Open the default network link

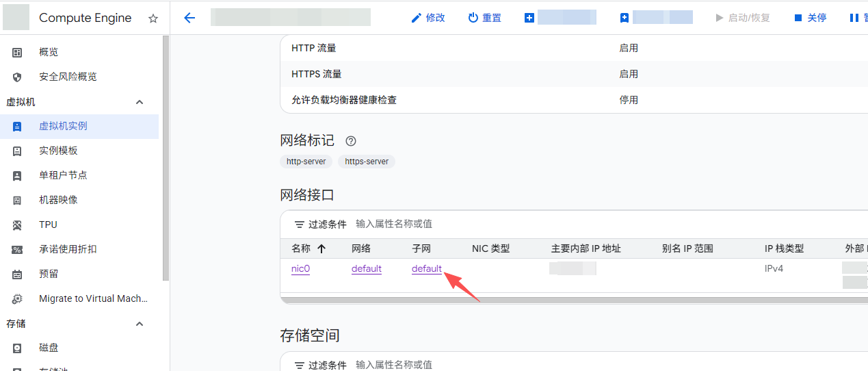(x=367, y=268)
